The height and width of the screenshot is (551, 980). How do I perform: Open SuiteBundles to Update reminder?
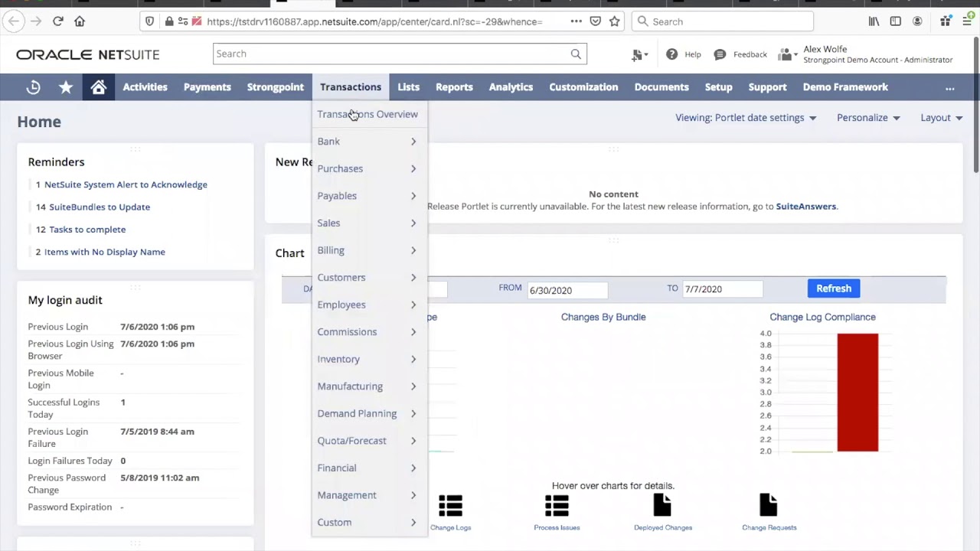point(100,207)
